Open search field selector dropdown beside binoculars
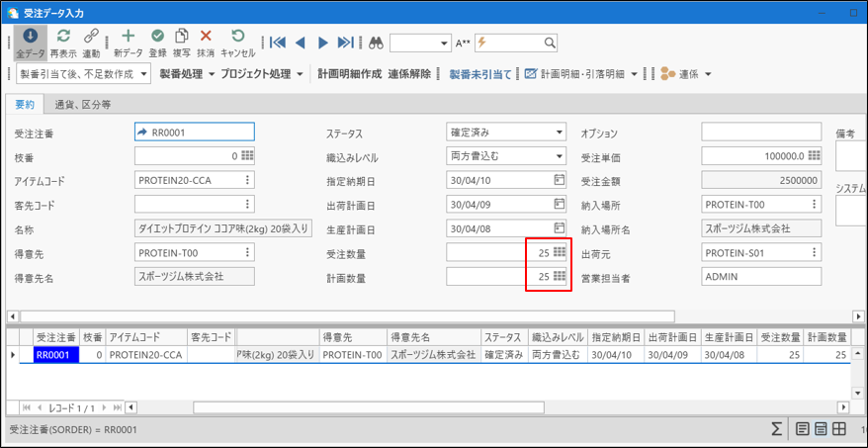Viewport: 868px width, 448px height. point(445,44)
